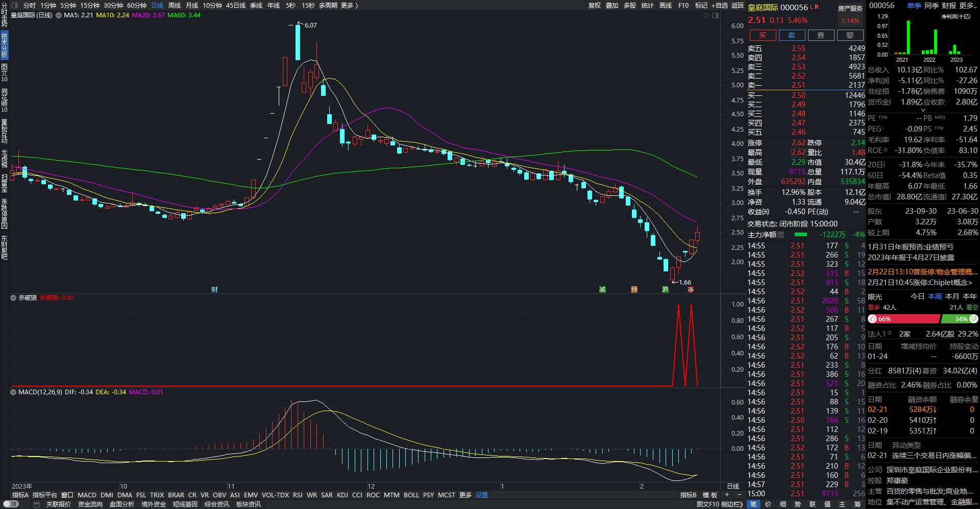The image size is (980, 509).
Task: Select the 单季 financial view tab
Action: coord(914,6)
